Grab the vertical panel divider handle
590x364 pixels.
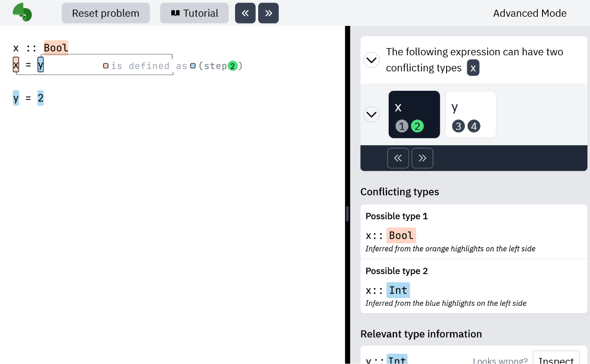(x=347, y=214)
